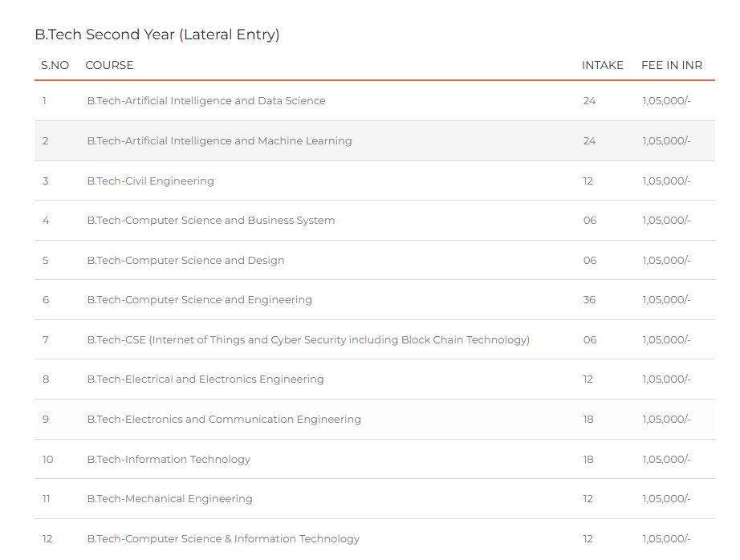This screenshot has height=560, width=740.
Task: Click the fee amount in the Civil Engineering row
Action: (x=666, y=181)
